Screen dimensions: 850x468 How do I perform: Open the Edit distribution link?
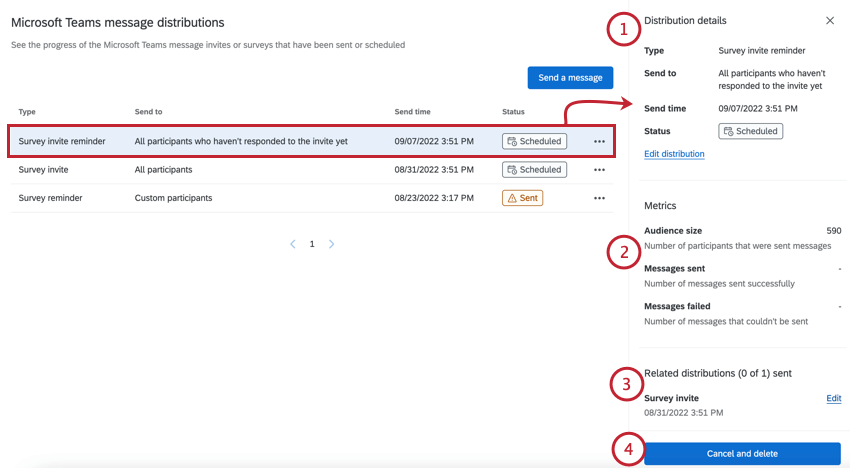point(674,154)
